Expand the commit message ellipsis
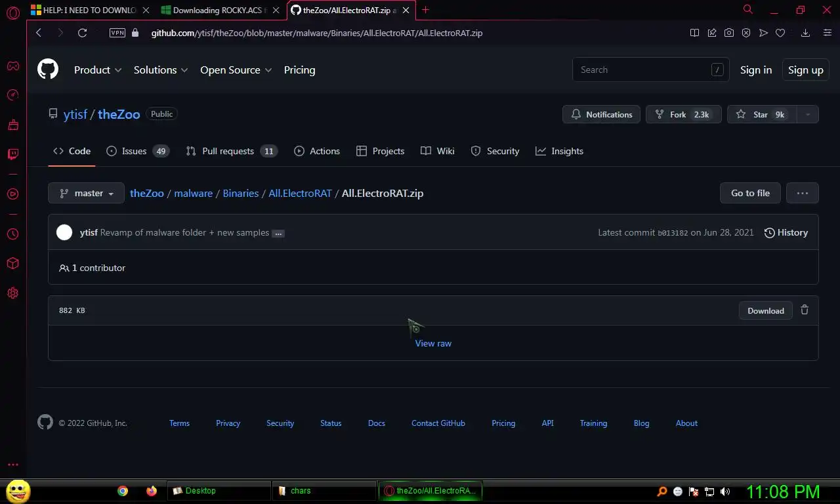The width and height of the screenshot is (840, 504). click(278, 233)
